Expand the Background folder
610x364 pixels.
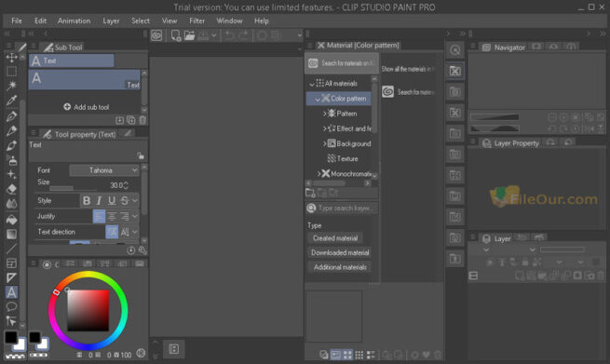[324, 144]
